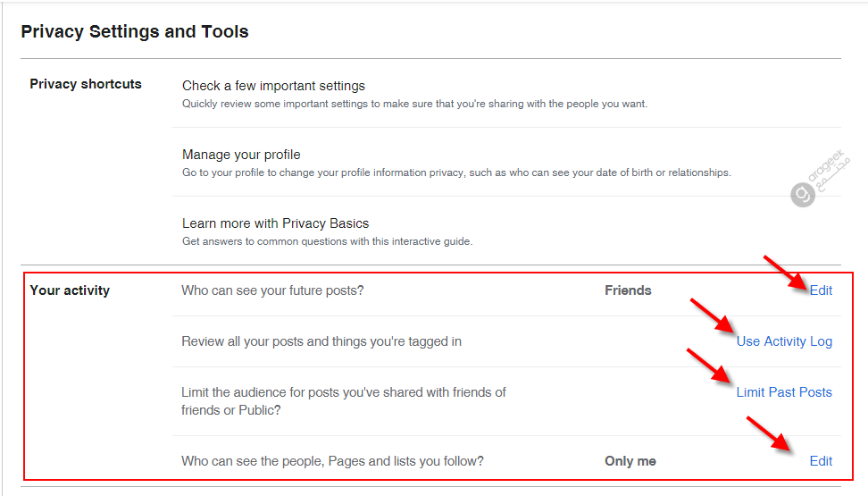Image resolution: width=868 pixels, height=496 pixels.
Task: Click the 'Quickly review some important settings' description
Action: click(x=414, y=104)
